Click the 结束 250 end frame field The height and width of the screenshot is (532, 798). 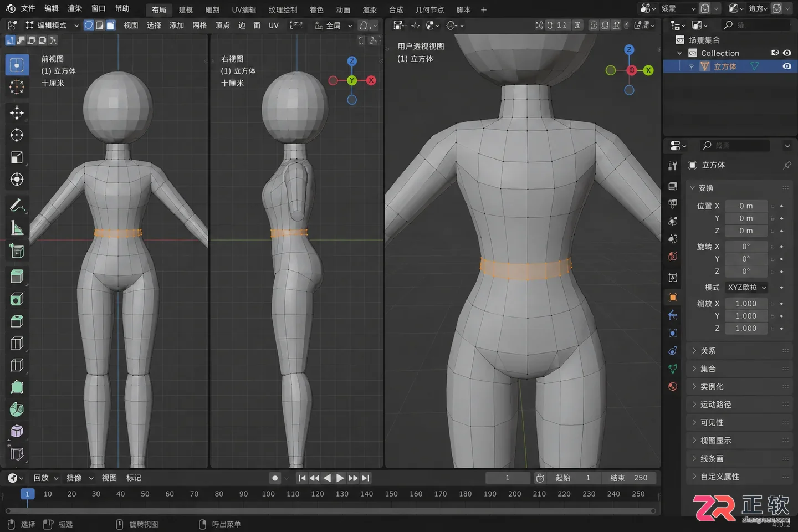pyautogui.click(x=629, y=478)
